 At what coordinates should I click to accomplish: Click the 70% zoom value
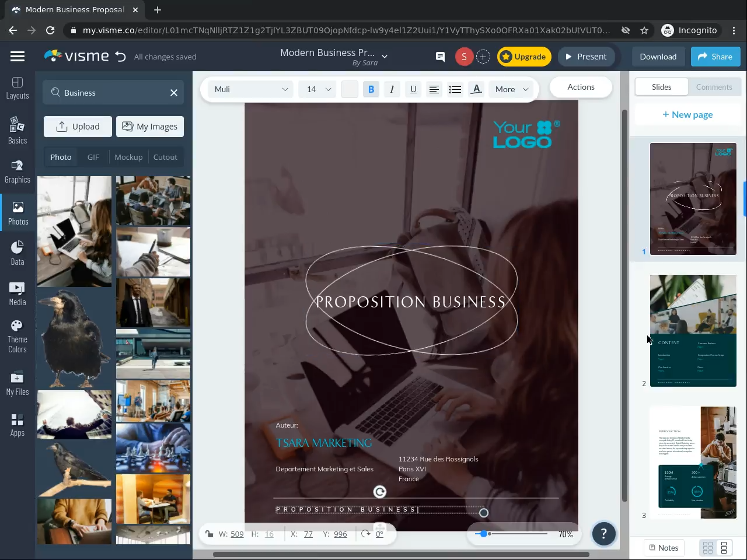click(566, 534)
